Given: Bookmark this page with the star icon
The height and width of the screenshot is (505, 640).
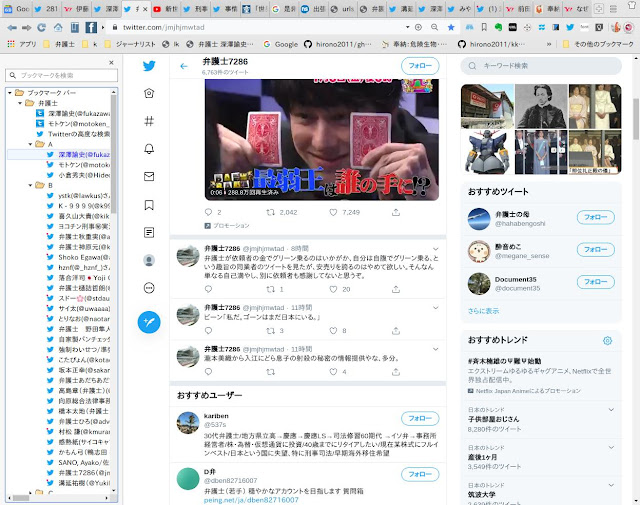Looking at the screenshot, I should point(451,27).
